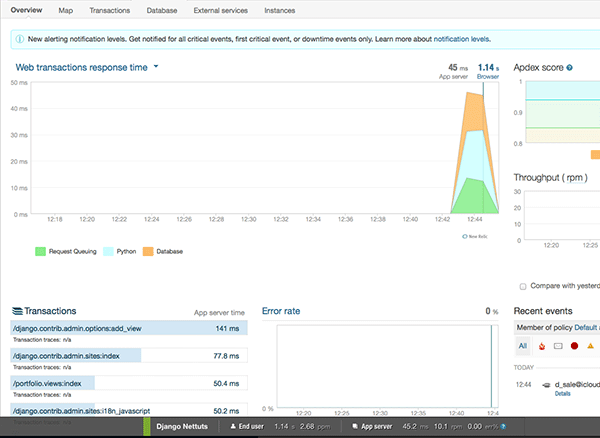Image resolution: width=600 pixels, height=438 pixels.
Task: Open the External services tab
Action: click(x=220, y=11)
